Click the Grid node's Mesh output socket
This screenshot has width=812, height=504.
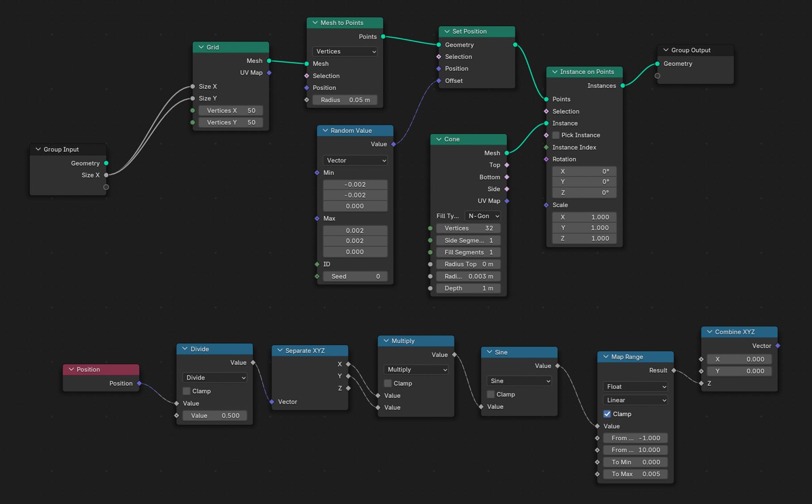269,61
